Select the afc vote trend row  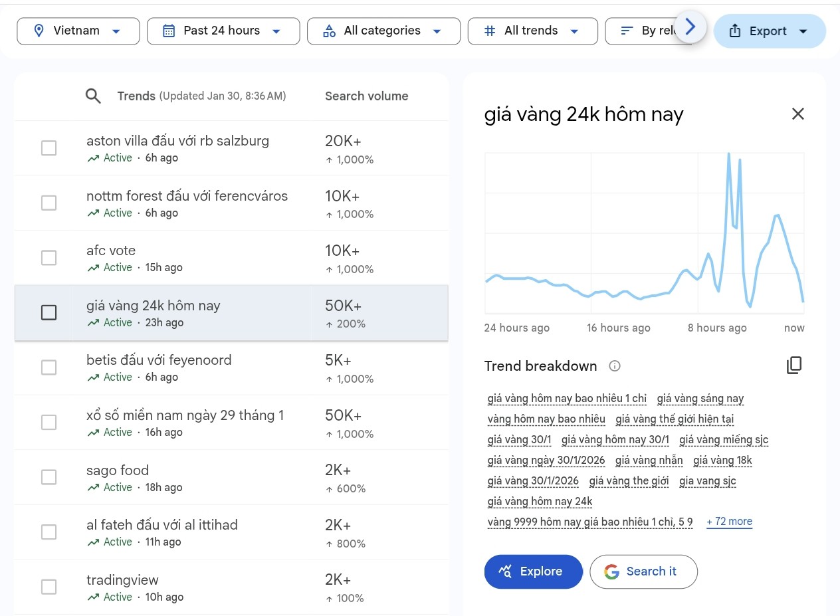click(199, 258)
